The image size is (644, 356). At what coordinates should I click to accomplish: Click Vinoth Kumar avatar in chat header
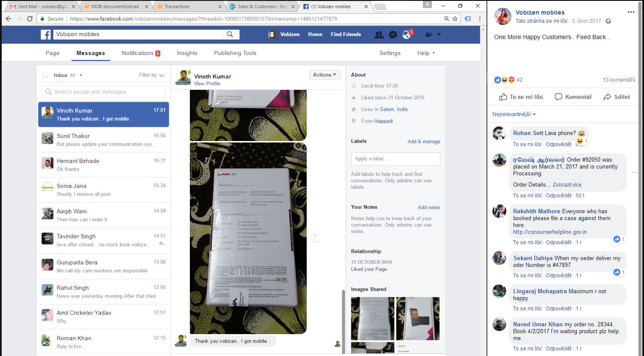click(183, 77)
